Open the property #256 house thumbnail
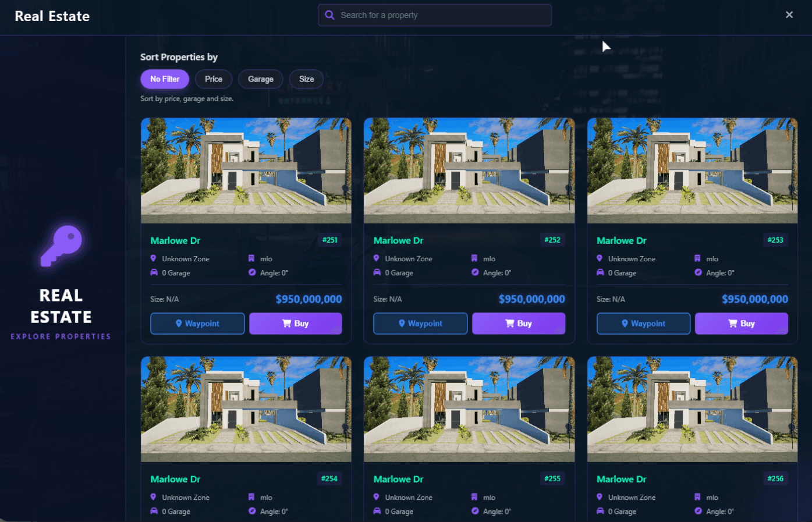This screenshot has width=812, height=522. 692,409
